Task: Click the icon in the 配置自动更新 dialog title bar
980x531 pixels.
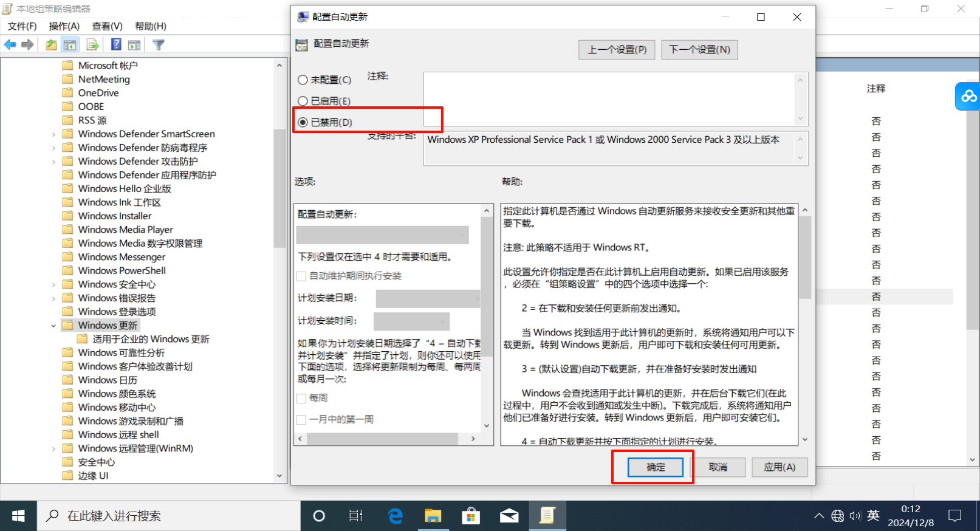Action: pyautogui.click(x=303, y=17)
